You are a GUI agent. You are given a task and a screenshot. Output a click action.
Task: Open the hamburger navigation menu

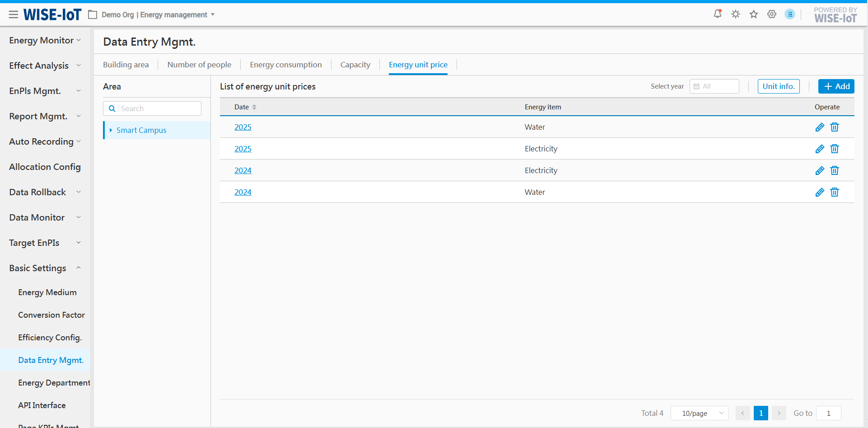point(14,15)
